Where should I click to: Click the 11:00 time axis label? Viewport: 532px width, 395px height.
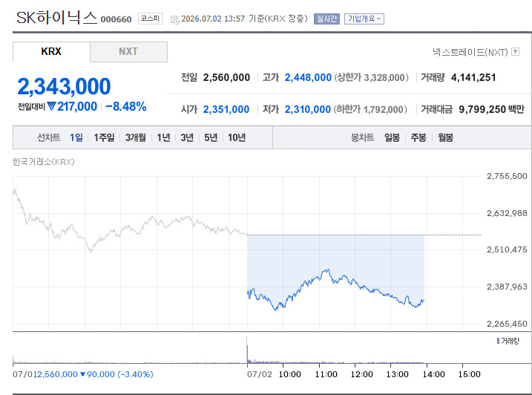326,374
